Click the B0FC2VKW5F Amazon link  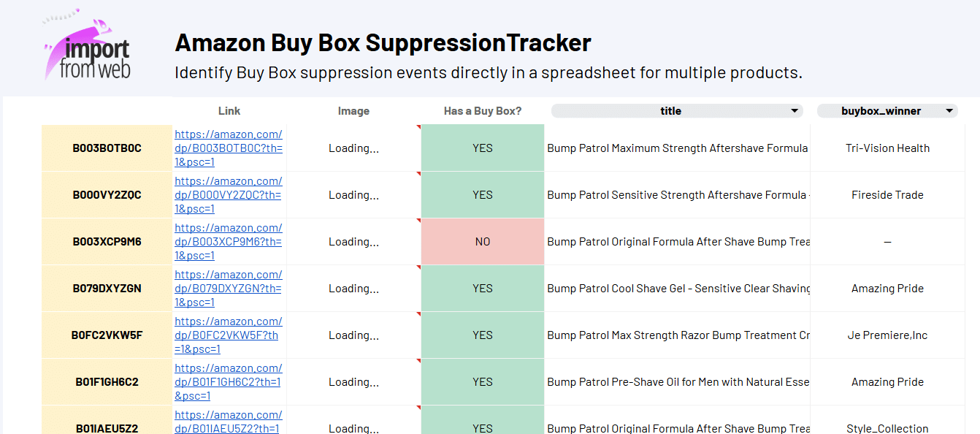pyautogui.click(x=229, y=335)
